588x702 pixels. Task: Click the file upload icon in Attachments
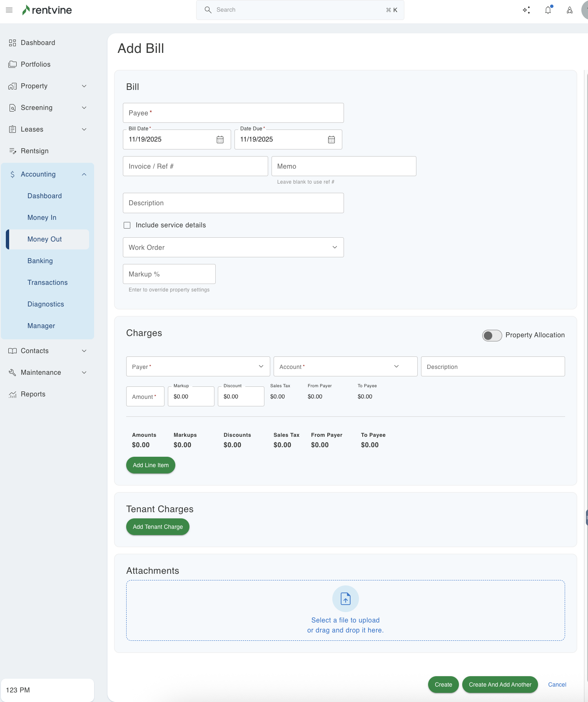[345, 599]
